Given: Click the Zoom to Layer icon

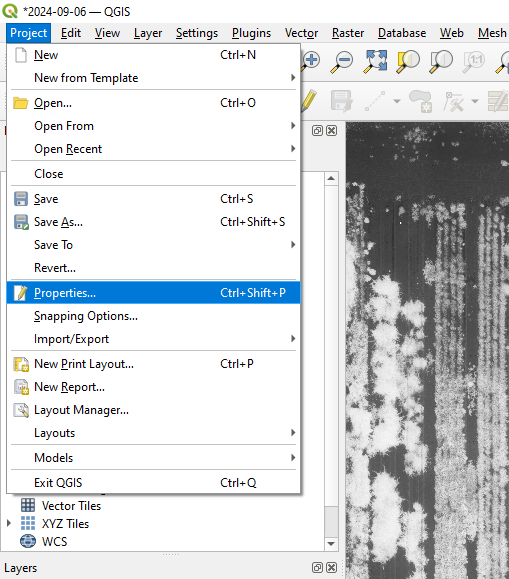Looking at the screenshot, I should (441, 61).
